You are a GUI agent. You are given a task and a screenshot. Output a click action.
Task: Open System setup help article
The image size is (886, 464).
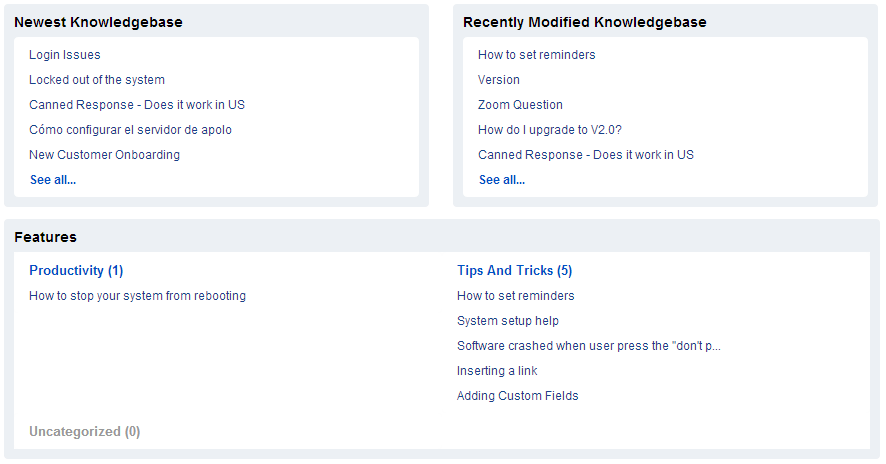507,320
